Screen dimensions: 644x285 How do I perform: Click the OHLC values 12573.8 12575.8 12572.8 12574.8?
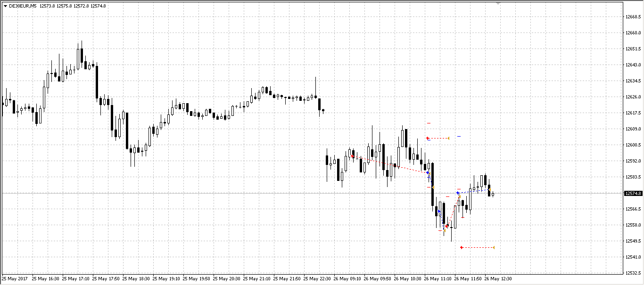(x=73, y=6)
